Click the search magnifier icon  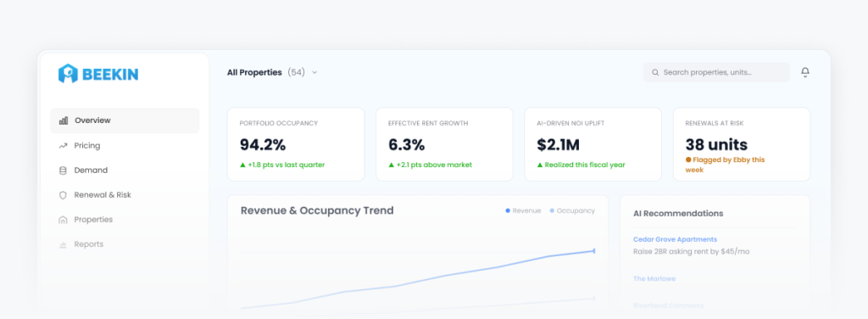(655, 73)
